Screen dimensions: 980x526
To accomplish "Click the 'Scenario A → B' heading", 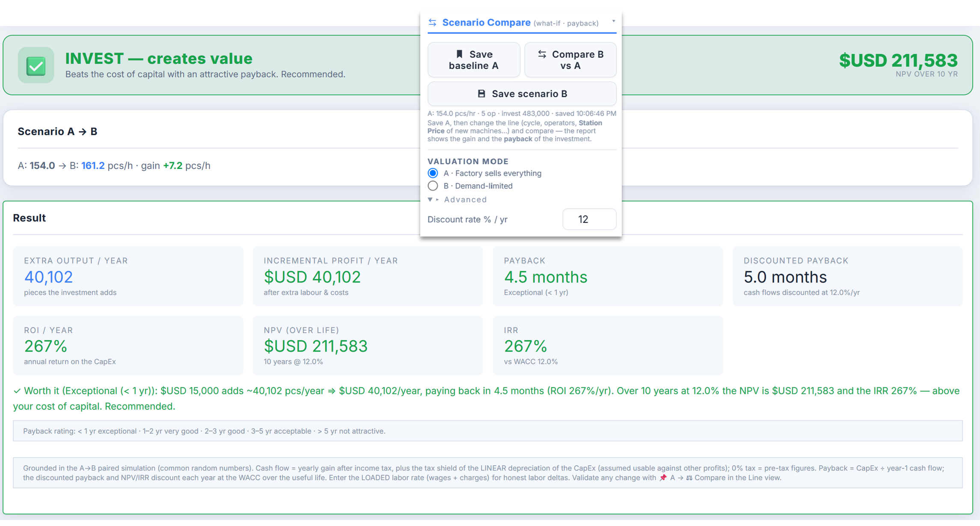I will click(57, 131).
